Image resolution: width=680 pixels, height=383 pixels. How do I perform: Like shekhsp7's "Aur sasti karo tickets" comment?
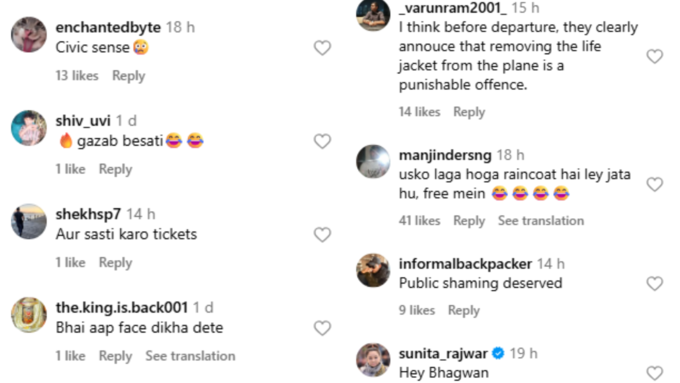click(x=322, y=235)
